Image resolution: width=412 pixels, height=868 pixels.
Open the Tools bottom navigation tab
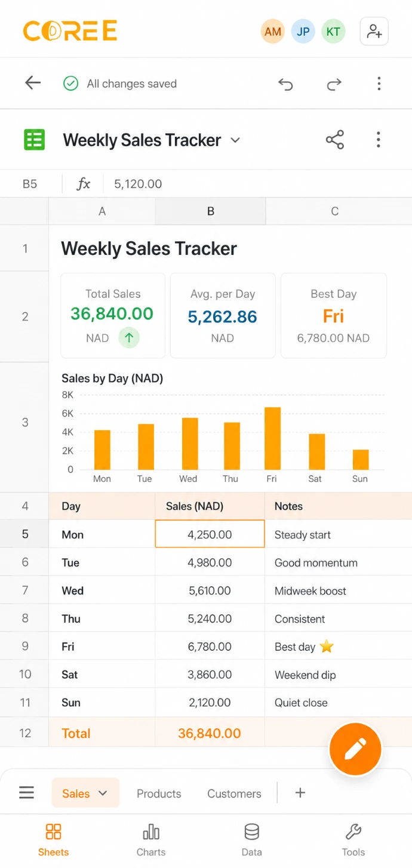coord(353,840)
